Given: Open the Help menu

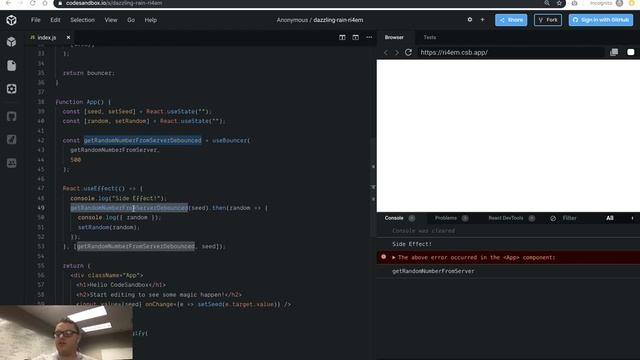Looking at the screenshot, I should (x=151, y=20).
